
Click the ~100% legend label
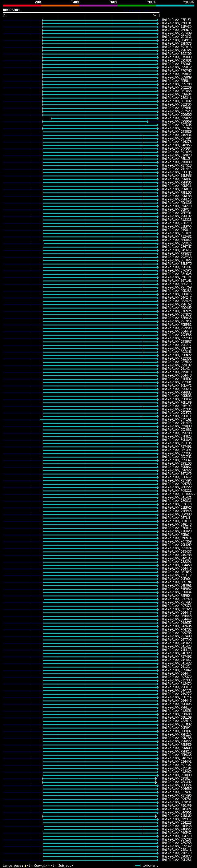tap(188, 2)
